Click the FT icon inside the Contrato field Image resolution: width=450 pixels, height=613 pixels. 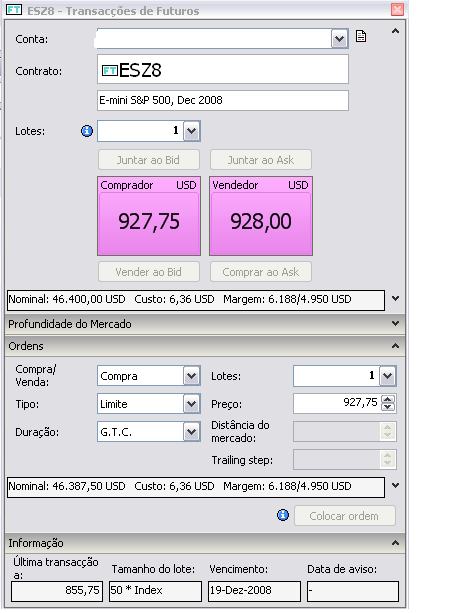click(x=109, y=70)
